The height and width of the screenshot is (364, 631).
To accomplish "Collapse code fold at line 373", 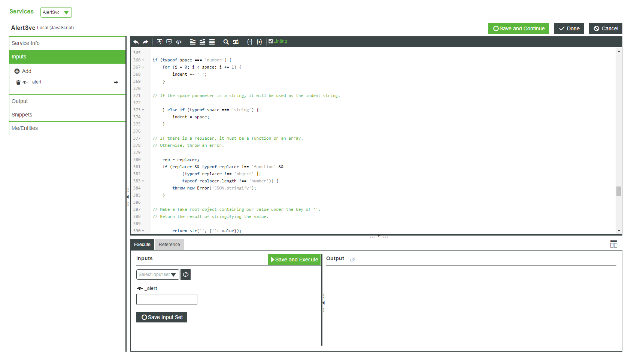I will tap(143, 110).
